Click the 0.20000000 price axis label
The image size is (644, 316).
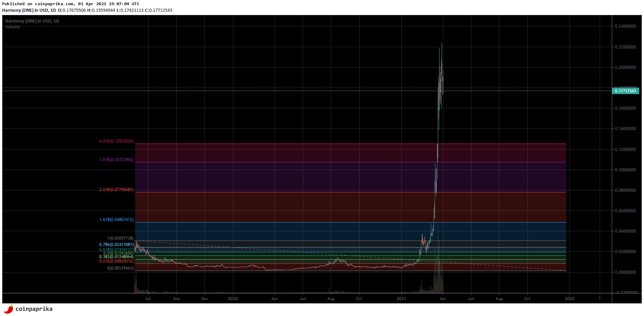click(625, 67)
